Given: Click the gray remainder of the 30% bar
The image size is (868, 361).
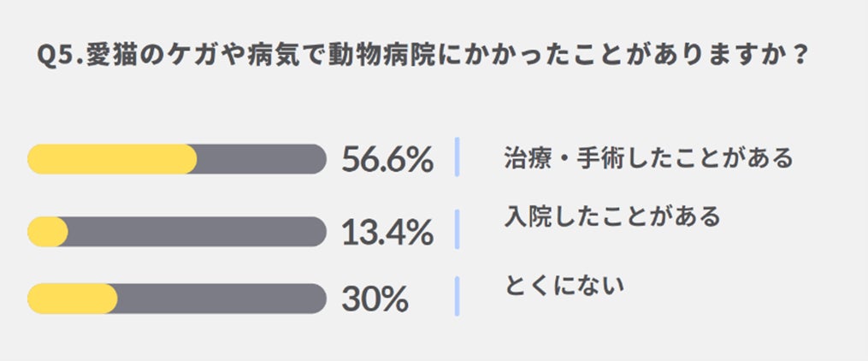Looking at the screenshot, I should 221,299.
